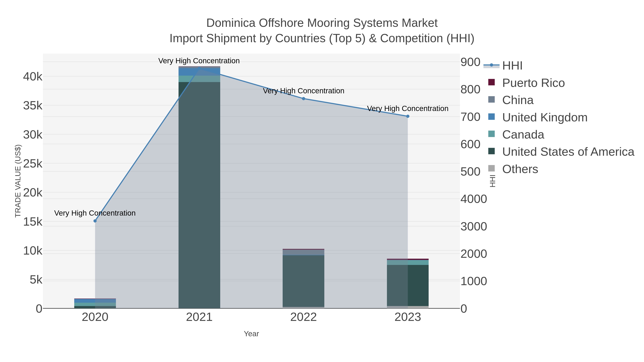Click the 2022 United States bar segment
Screen dimensions: 644x362
[x=304, y=281]
